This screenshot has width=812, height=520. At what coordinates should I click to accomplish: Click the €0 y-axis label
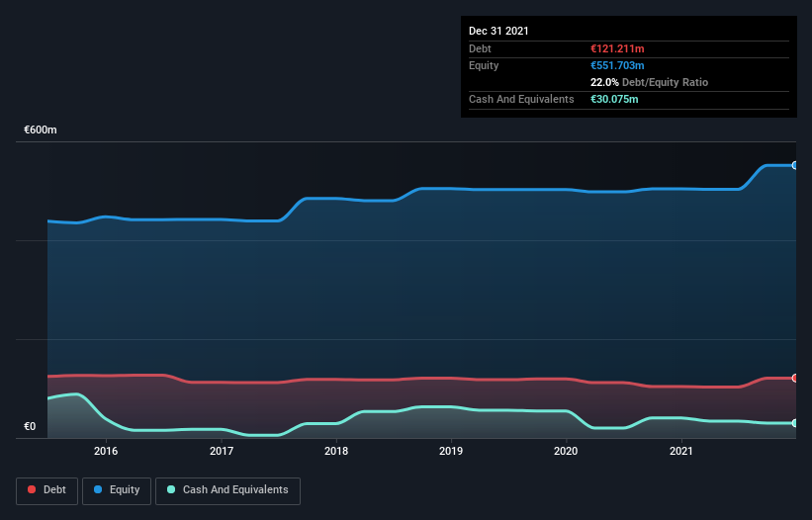coord(30,427)
